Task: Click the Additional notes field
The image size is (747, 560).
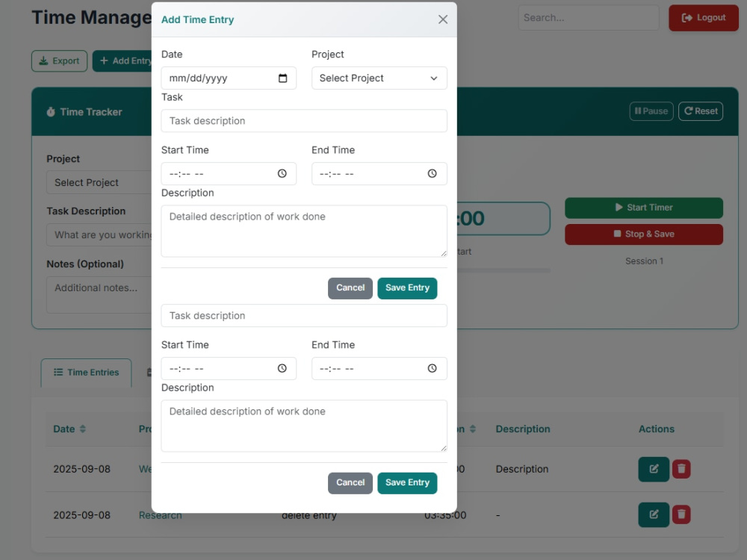Action: [x=99, y=295]
